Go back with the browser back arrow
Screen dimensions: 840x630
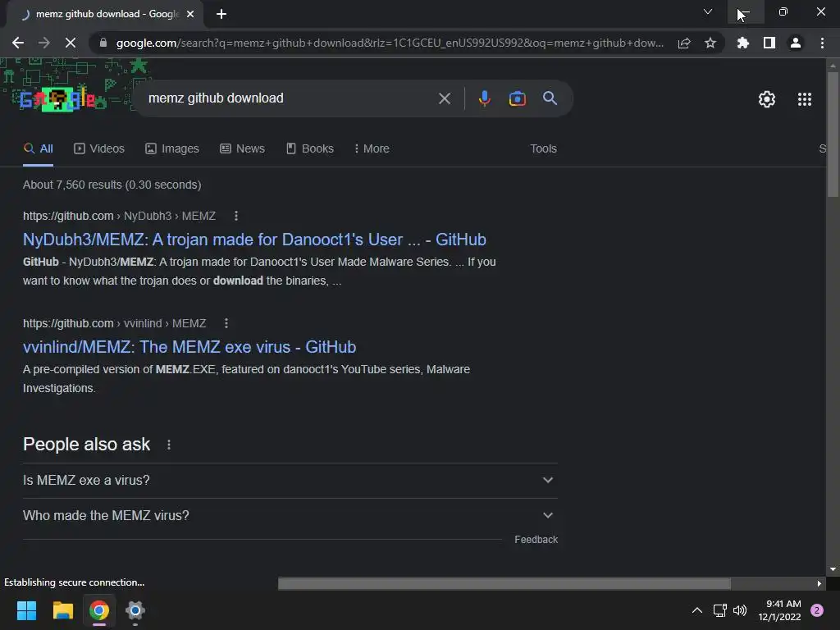tap(18, 43)
